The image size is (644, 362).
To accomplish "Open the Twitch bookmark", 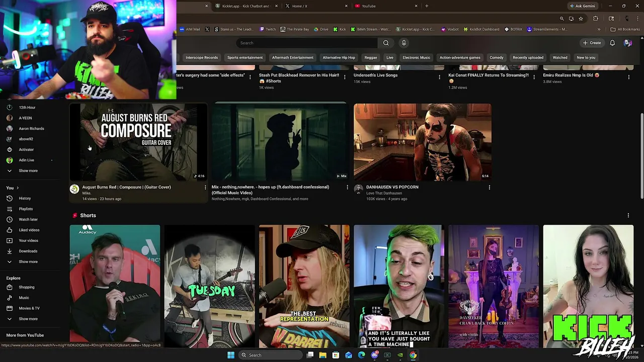I will point(267,29).
